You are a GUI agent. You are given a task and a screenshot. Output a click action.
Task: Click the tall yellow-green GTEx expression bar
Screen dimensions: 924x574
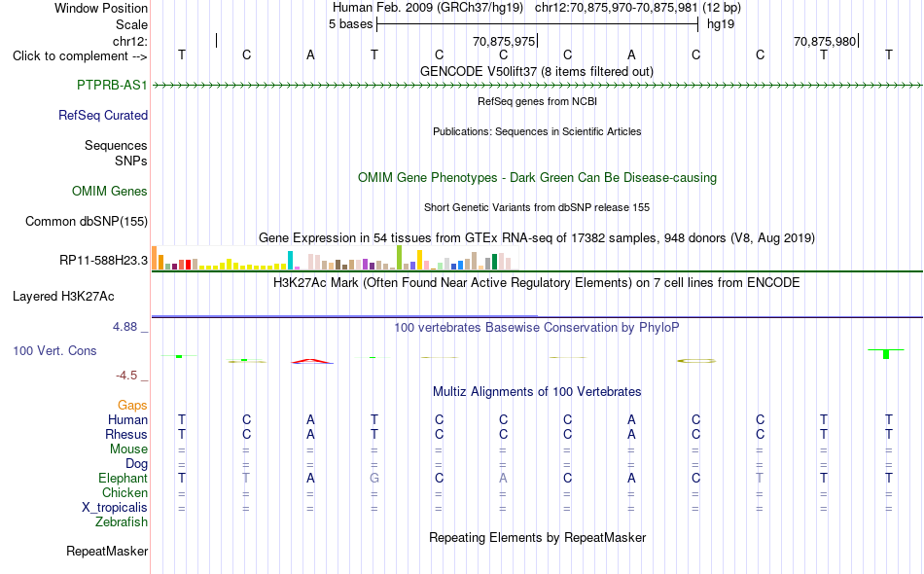coord(400,258)
